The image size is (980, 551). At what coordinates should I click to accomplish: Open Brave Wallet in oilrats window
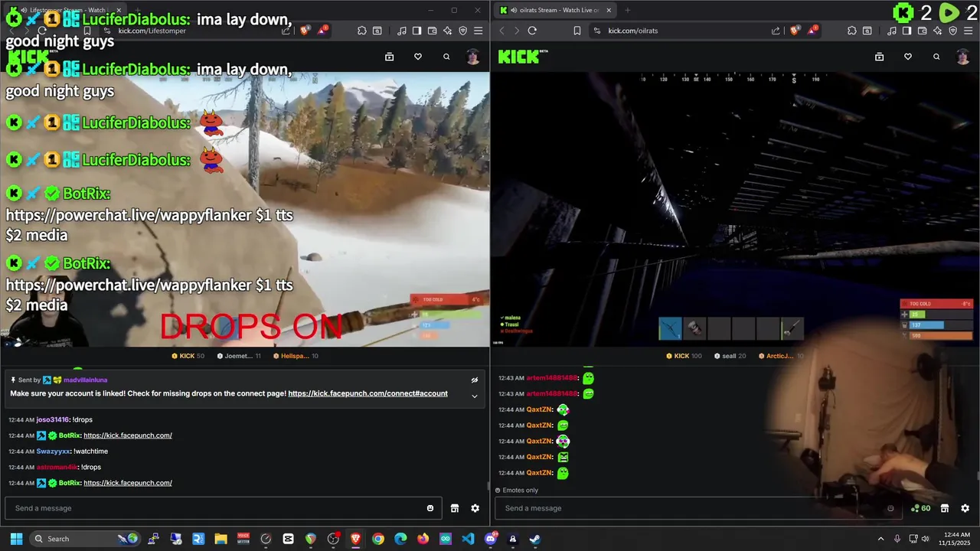point(922,31)
